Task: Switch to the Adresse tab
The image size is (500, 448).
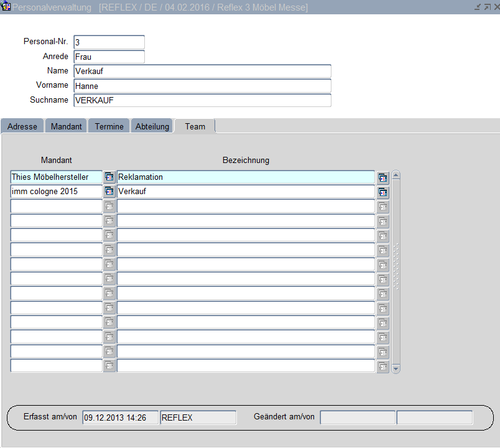Action: pos(22,126)
